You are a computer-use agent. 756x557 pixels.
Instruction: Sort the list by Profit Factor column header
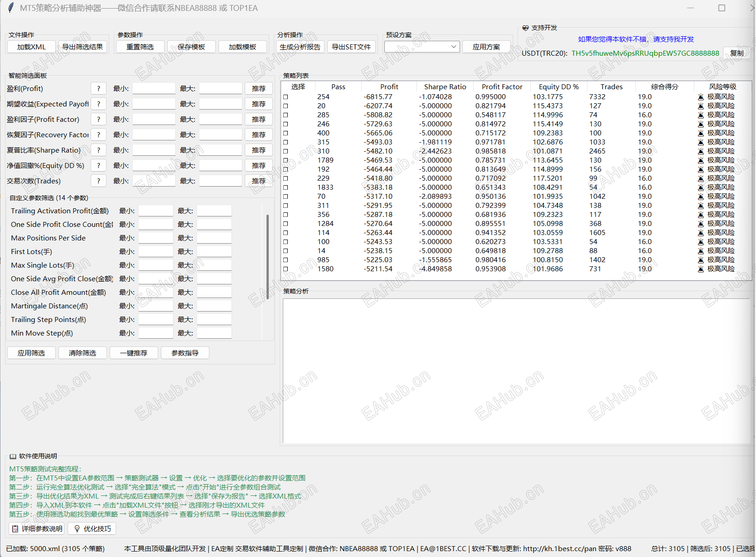502,86
